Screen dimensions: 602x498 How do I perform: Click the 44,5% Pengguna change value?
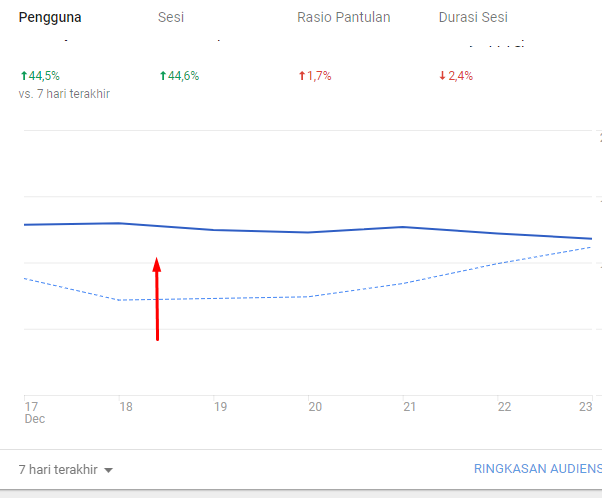click(x=44, y=75)
